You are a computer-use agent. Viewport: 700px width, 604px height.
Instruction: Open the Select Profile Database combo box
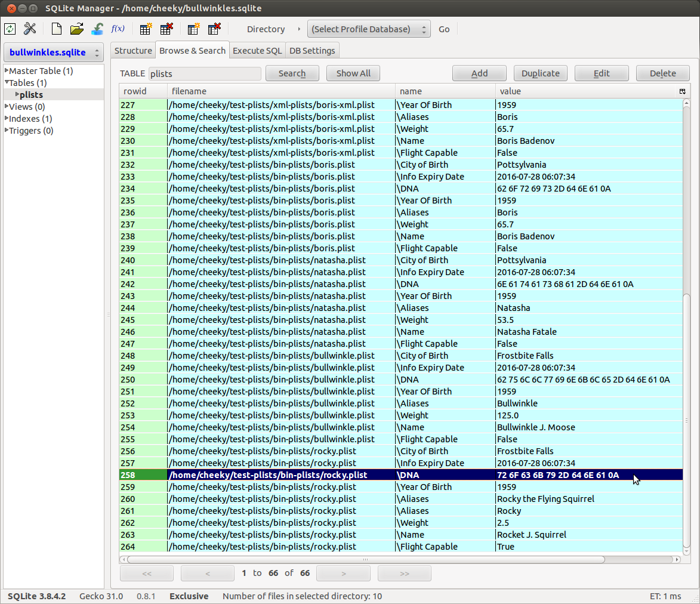(369, 29)
